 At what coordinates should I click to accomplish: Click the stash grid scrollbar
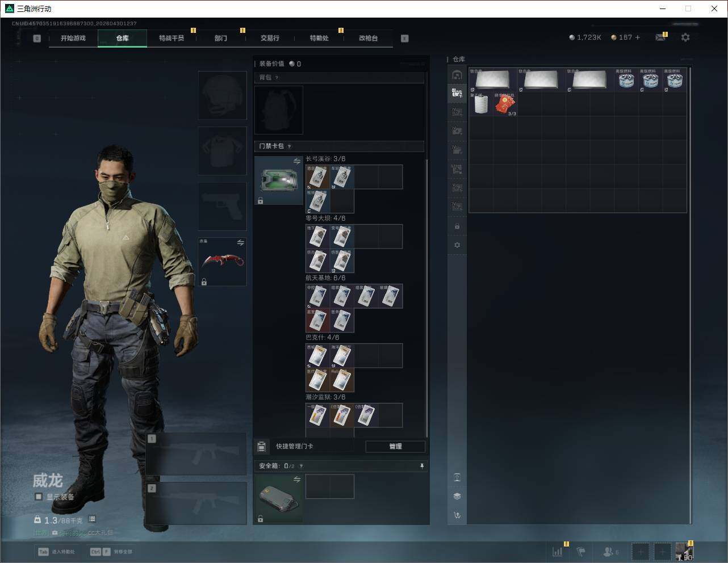click(x=691, y=295)
